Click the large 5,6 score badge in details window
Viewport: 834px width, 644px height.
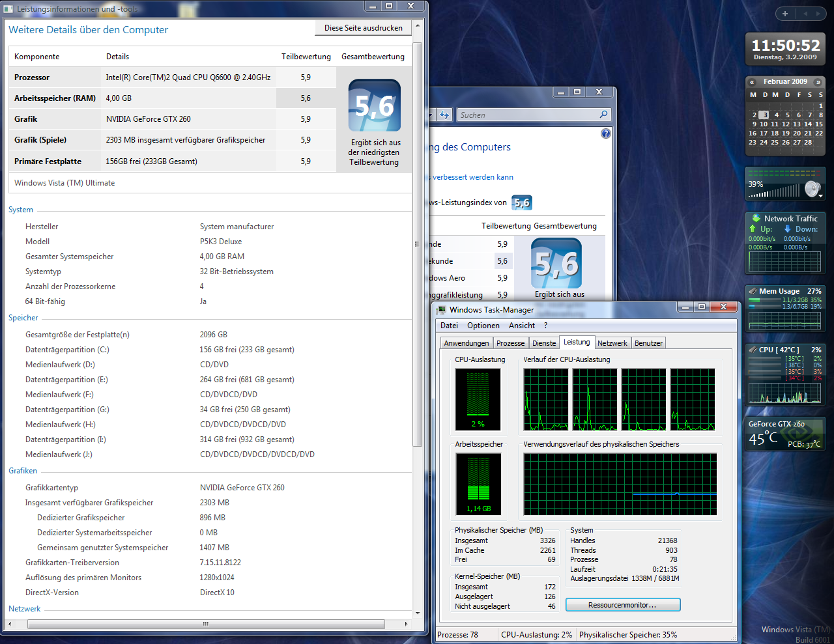pos(375,105)
